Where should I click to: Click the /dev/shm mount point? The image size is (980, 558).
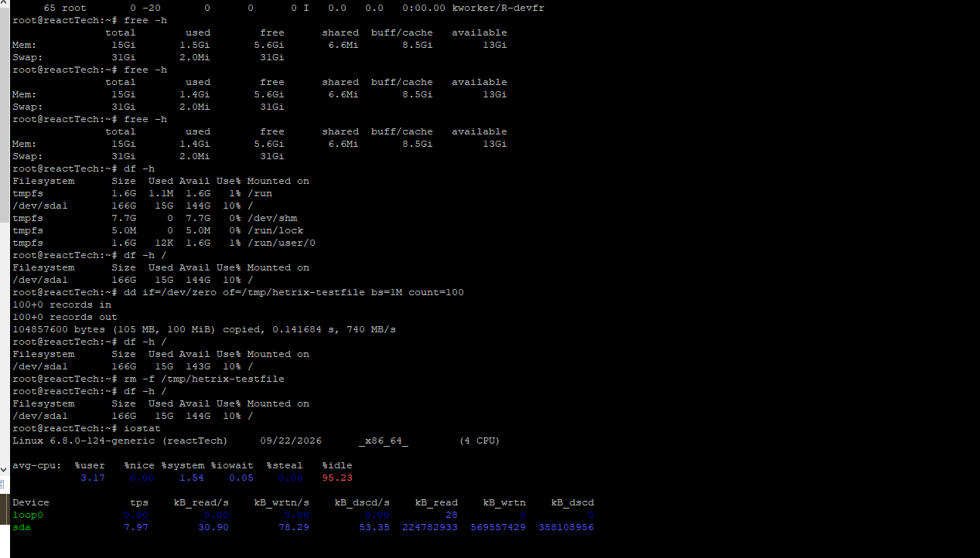tap(272, 218)
